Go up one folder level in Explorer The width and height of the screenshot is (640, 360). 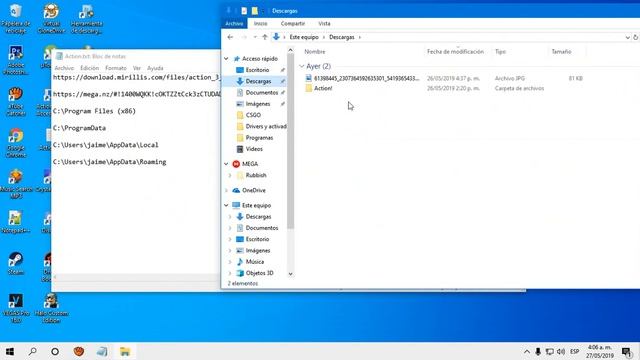click(x=265, y=37)
